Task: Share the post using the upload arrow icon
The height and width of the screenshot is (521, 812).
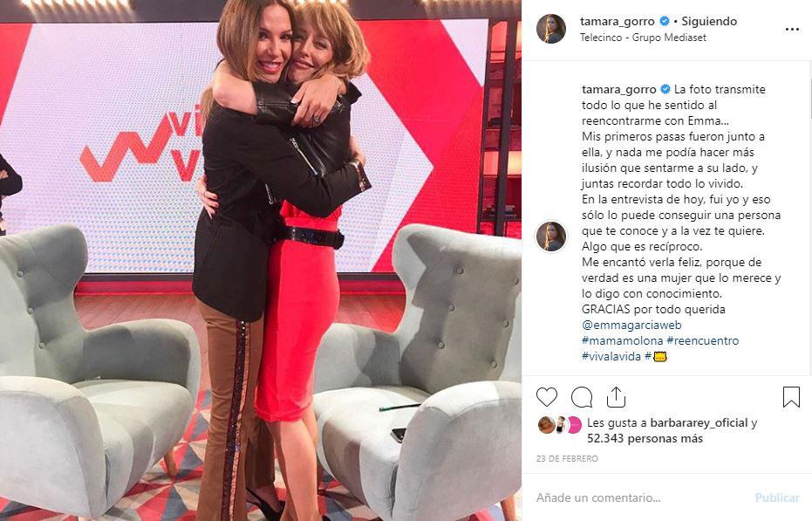Action: coord(616,397)
